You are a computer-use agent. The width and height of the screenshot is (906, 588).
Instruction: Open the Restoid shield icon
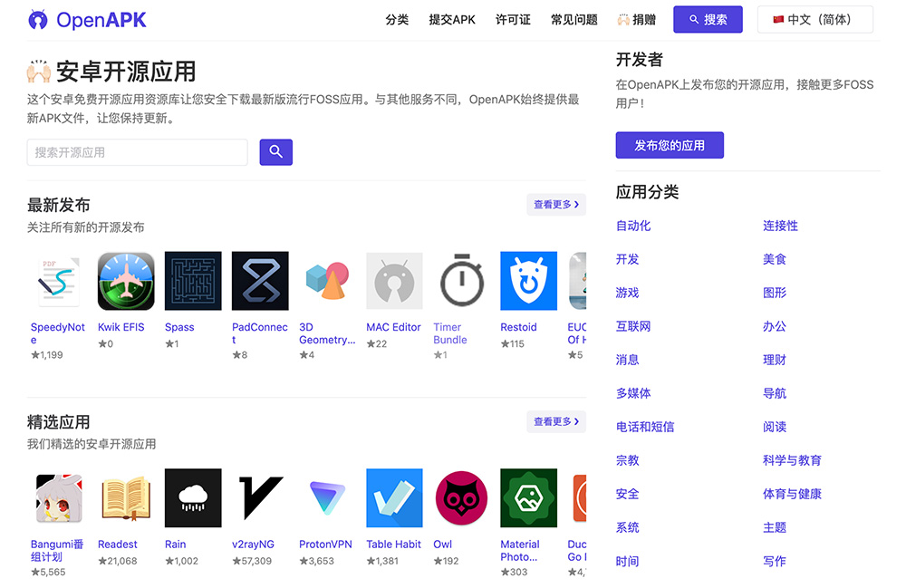coord(529,281)
